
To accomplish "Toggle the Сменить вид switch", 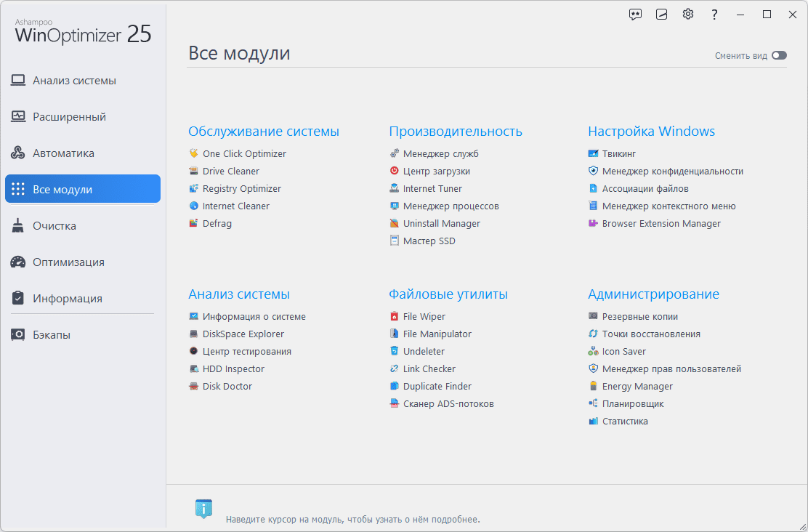I will (x=779, y=55).
